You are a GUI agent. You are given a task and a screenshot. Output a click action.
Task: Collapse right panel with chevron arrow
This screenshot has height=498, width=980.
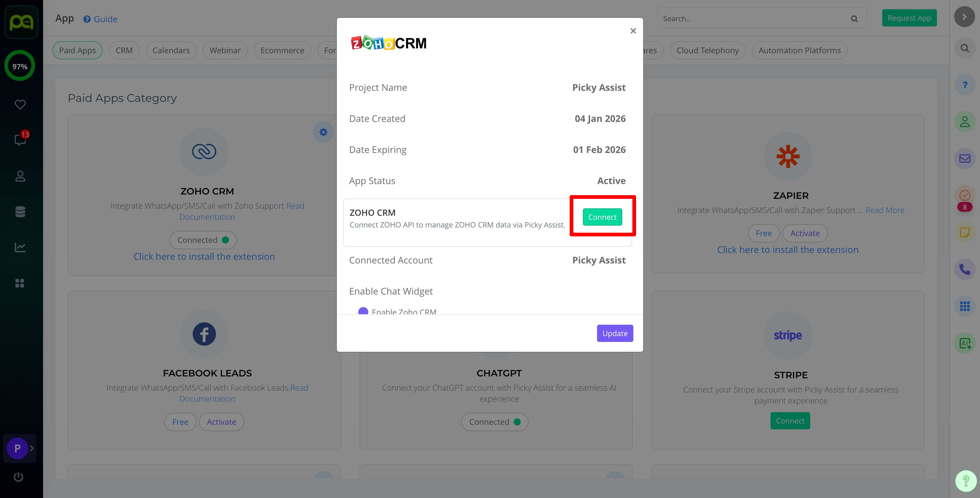(964, 17)
